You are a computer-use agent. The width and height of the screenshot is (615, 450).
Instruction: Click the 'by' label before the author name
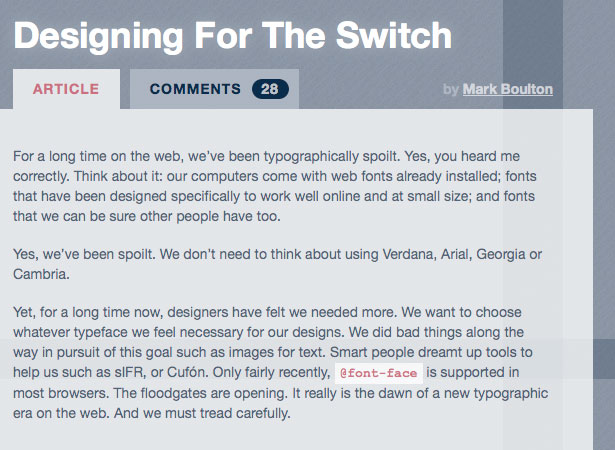[x=451, y=89]
